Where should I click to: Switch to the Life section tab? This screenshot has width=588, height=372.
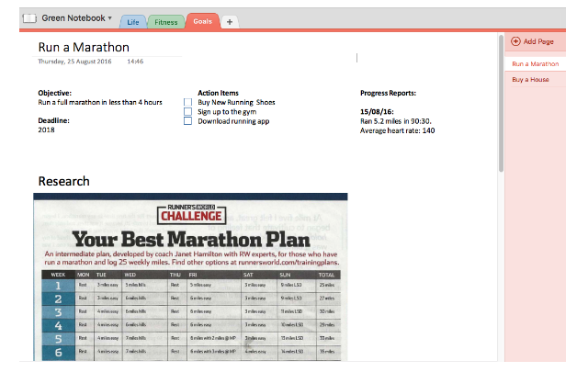point(132,22)
